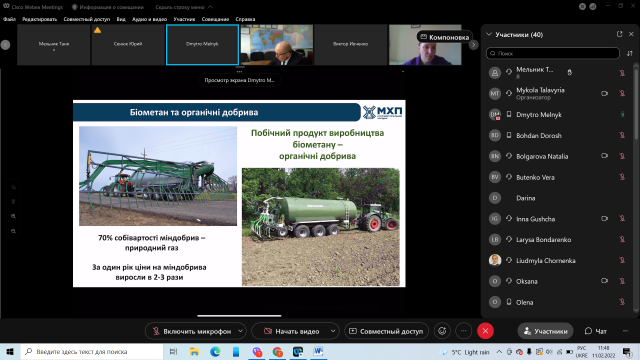The image size is (640, 360).
Task: Select Виктор Ильченко video tile
Action: (351, 44)
